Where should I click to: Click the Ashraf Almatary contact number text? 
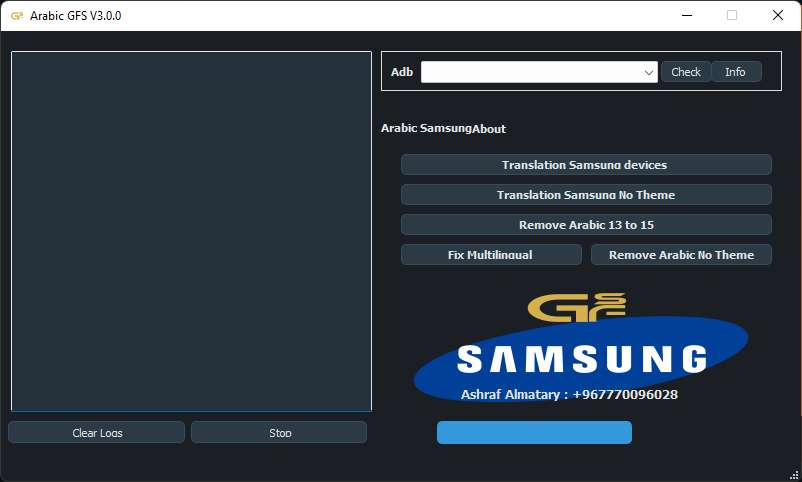pos(569,395)
